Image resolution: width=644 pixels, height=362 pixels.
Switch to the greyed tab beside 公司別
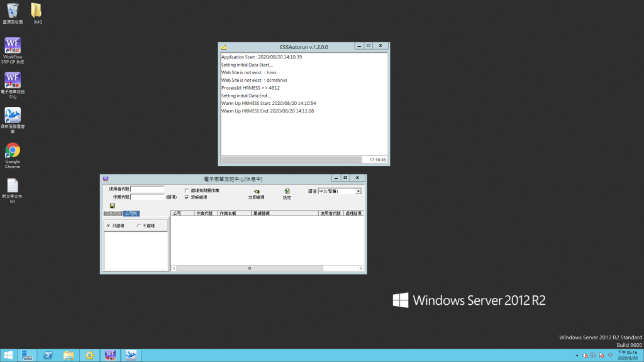click(113, 214)
